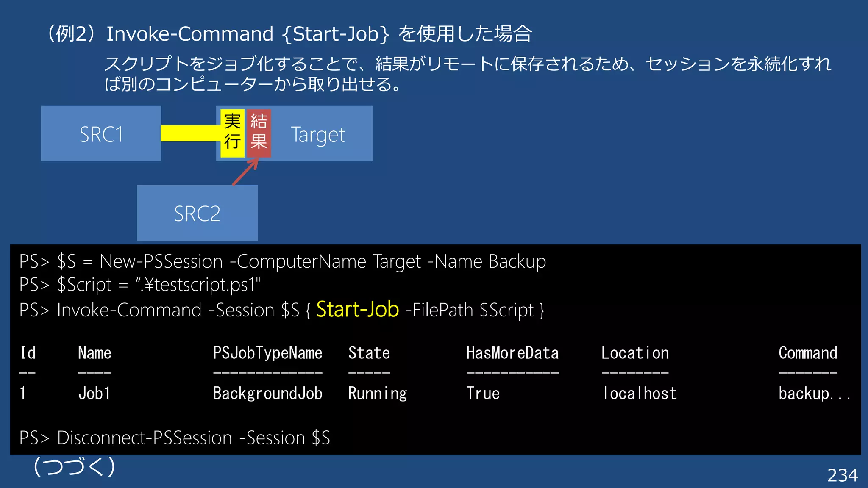The height and width of the screenshot is (488, 868).
Task: Select the Target computer box label
Action: (318, 135)
